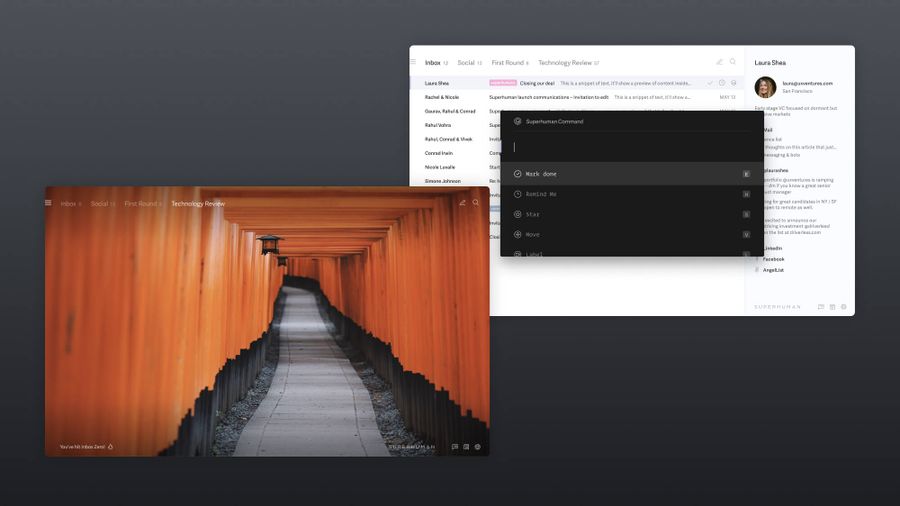This screenshot has width=900, height=506.
Task: Choose the Move command option
Action: coord(632,234)
